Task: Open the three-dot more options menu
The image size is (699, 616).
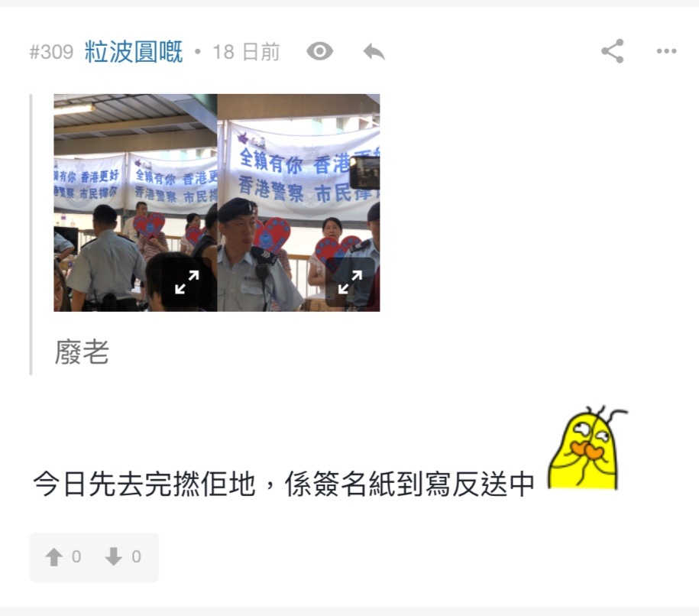Action: coord(666,51)
